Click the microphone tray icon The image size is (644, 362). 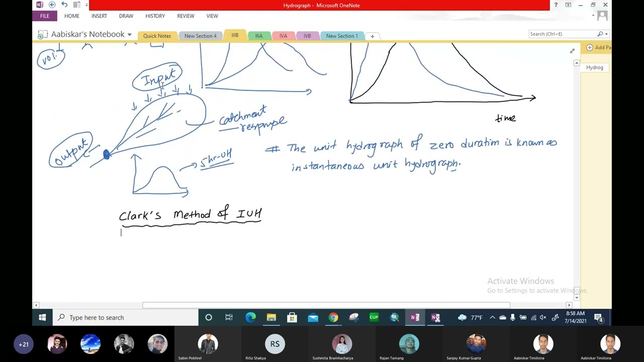coord(513,317)
